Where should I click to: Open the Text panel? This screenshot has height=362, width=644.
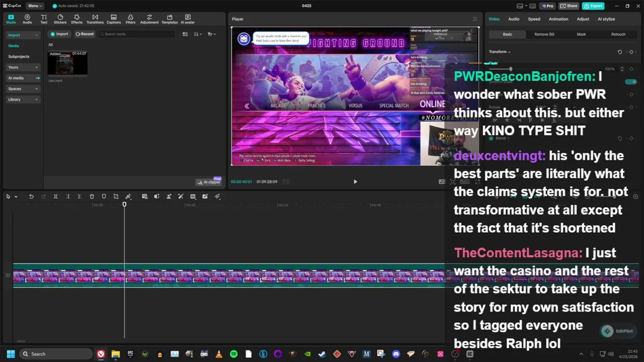tap(44, 19)
